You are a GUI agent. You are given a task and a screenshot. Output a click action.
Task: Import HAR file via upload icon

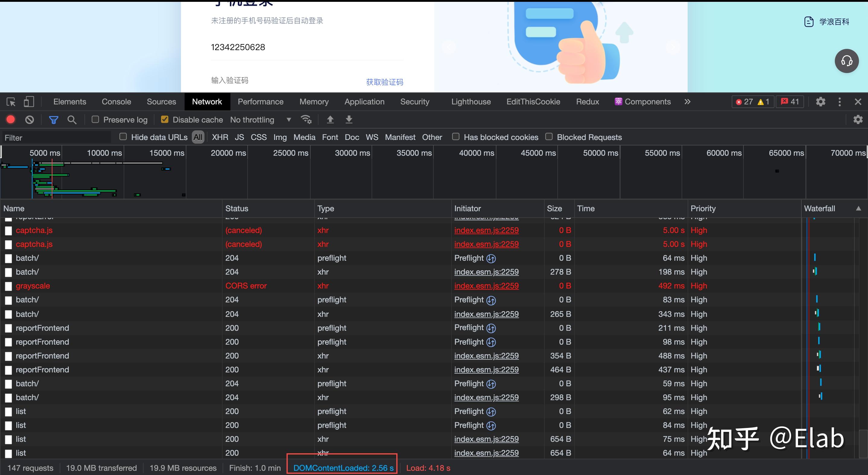click(x=330, y=119)
